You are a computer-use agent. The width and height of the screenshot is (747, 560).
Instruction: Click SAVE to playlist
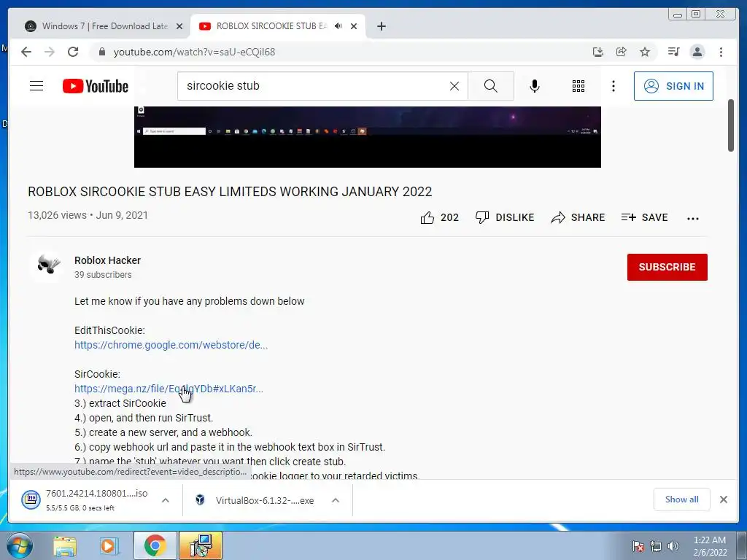coord(645,217)
